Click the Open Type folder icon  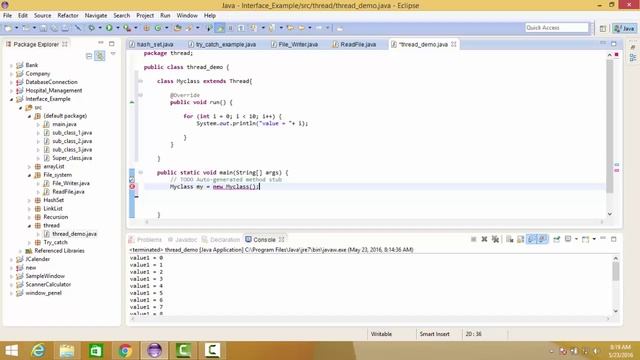click(x=178, y=28)
